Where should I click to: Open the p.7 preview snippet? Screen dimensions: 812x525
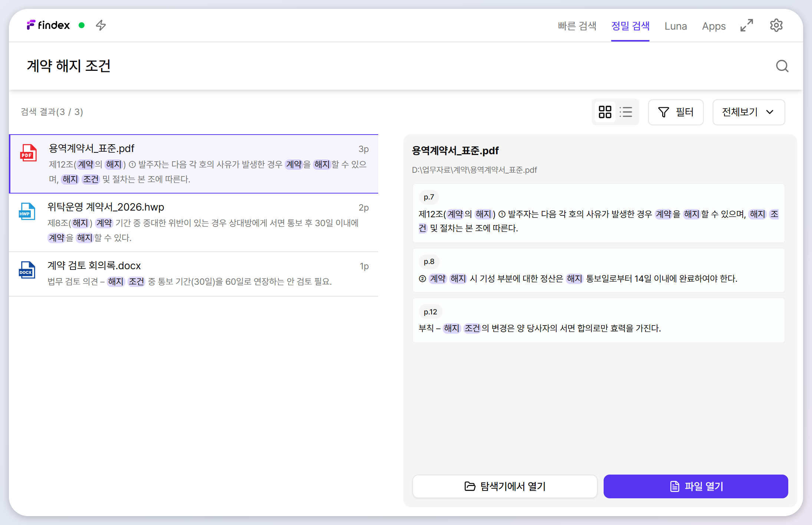tap(599, 213)
